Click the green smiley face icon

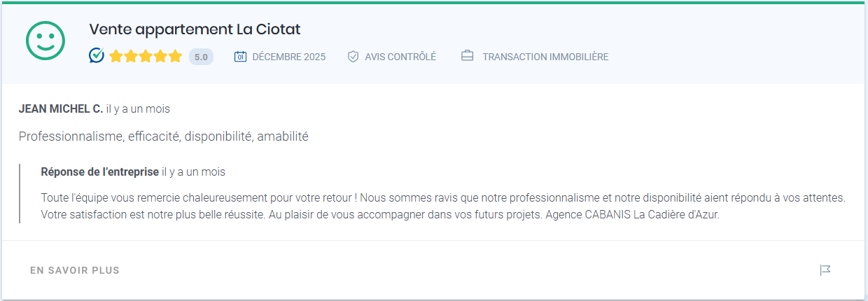coord(45,40)
